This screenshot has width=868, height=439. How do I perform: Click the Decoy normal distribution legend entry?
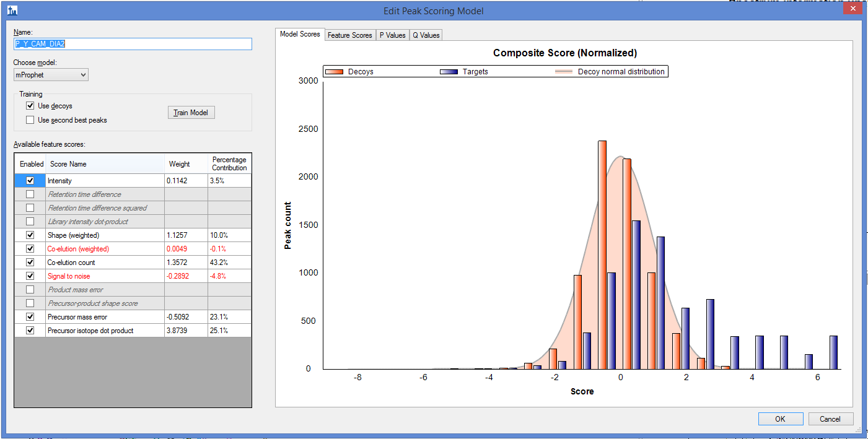621,72
